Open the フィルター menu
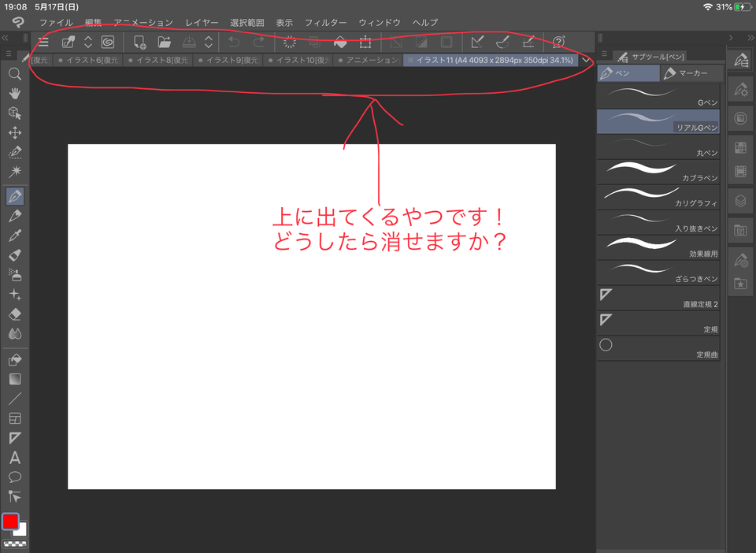This screenshot has height=553, width=756. [325, 23]
